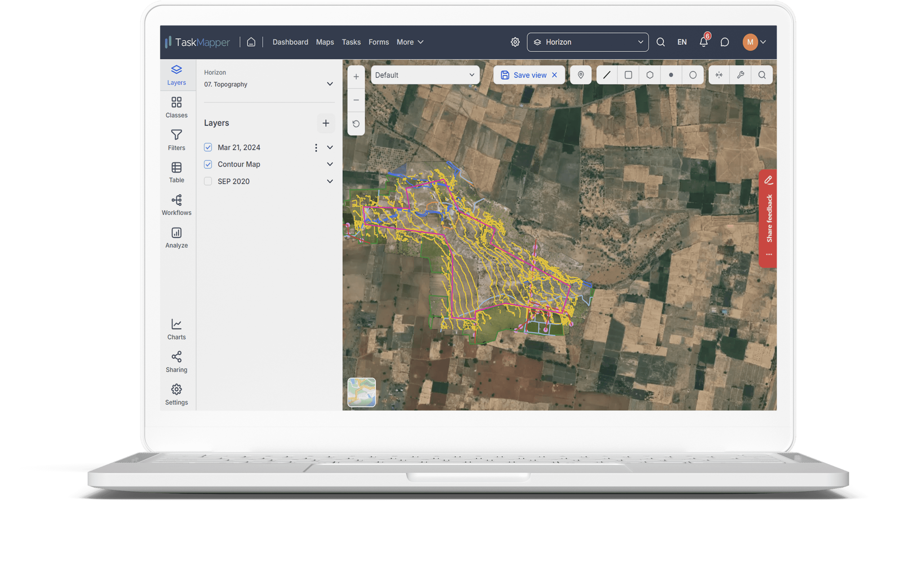Image resolution: width=924 pixels, height=562 pixels.
Task: Uncheck the Contour Map layer
Action: click(208, 164)
